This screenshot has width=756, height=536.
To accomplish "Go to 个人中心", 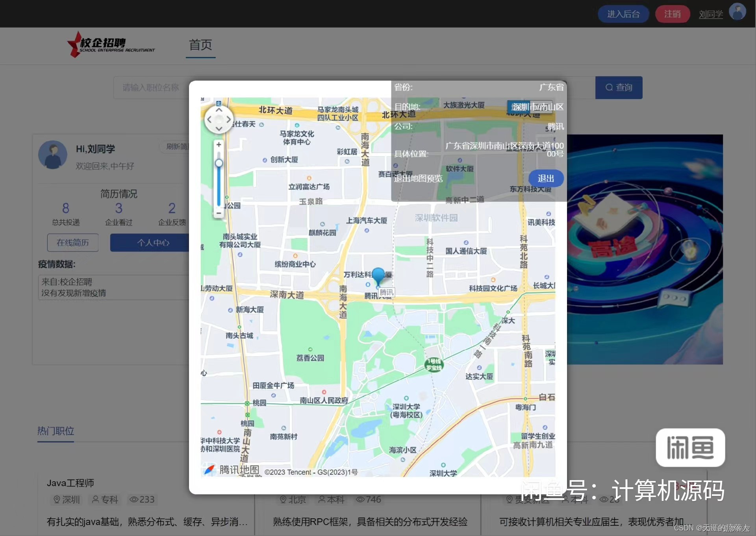I will coord(153,242).
